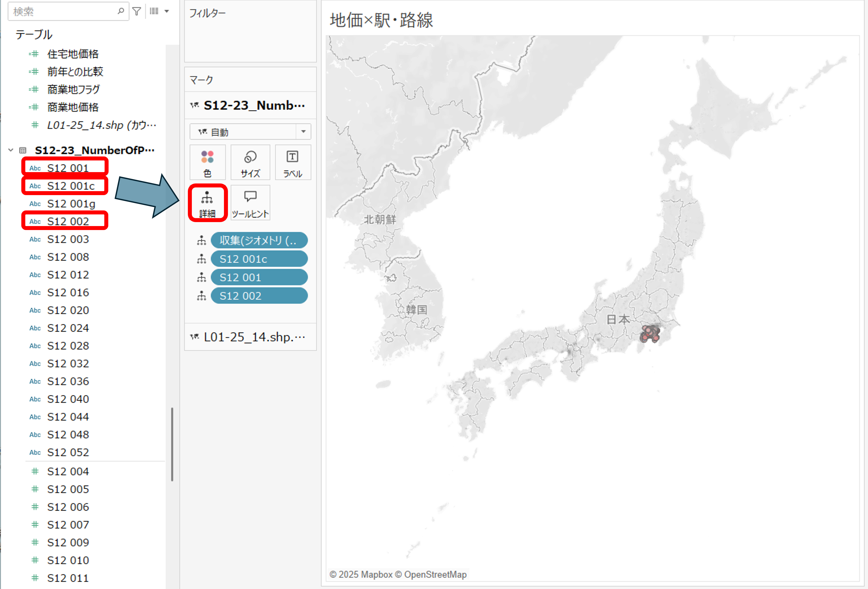Select the 前年との比較 field
Screen dimensions: 868x589
point(75,72)
